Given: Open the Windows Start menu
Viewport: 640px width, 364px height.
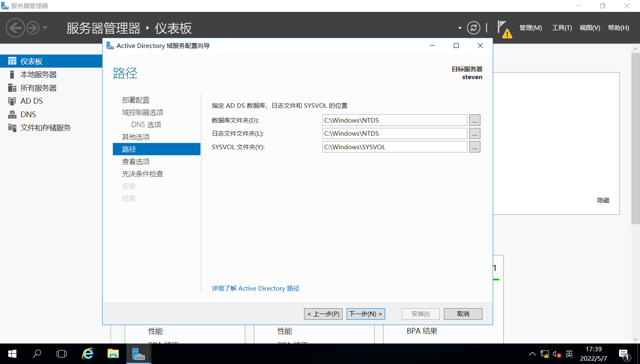Looking at the screenshot, I should click(12, 354).
